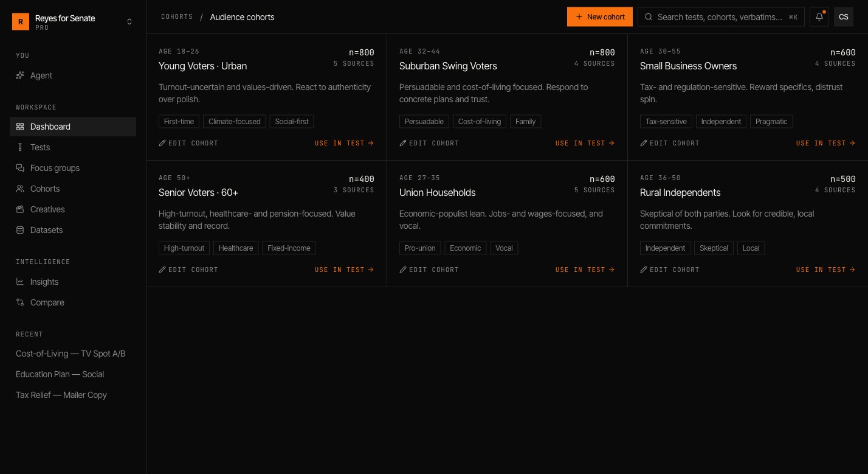Click the Compare branches icon
This screenshot has width=868, height=474.
20,302
